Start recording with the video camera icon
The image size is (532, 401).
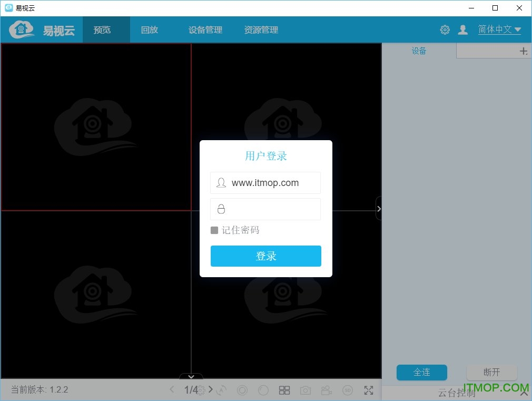pos(326,390)
